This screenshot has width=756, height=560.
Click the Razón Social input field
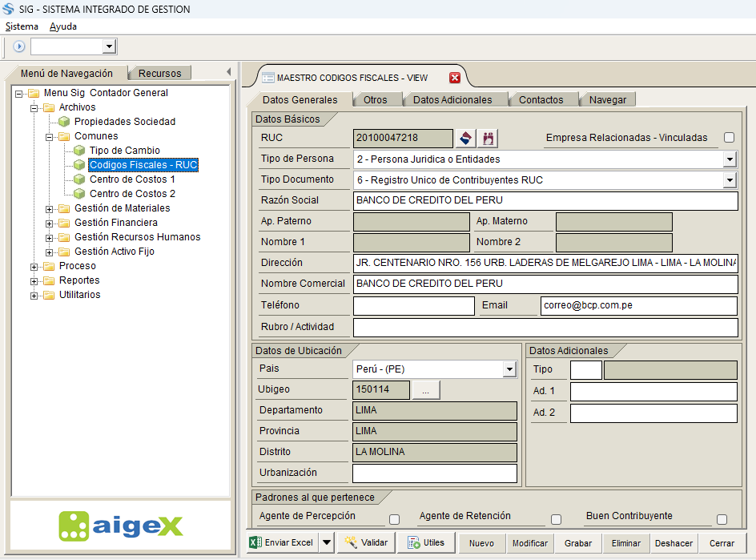pos(545,200)
